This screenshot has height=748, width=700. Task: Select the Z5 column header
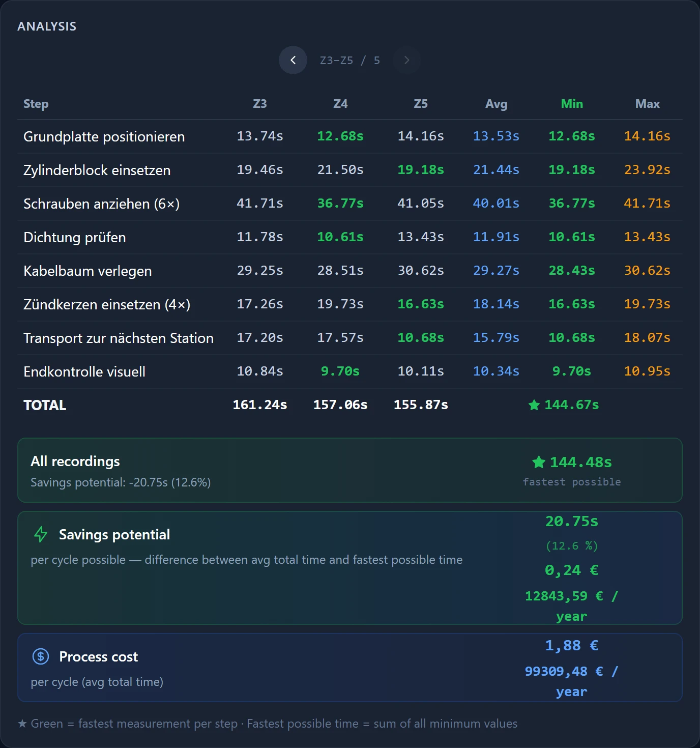point(421,104)
